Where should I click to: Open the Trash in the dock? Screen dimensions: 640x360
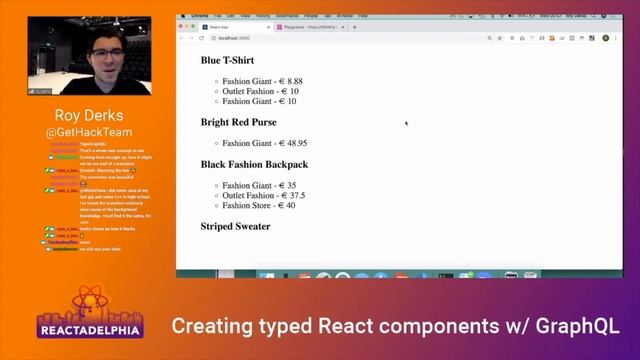530,275
